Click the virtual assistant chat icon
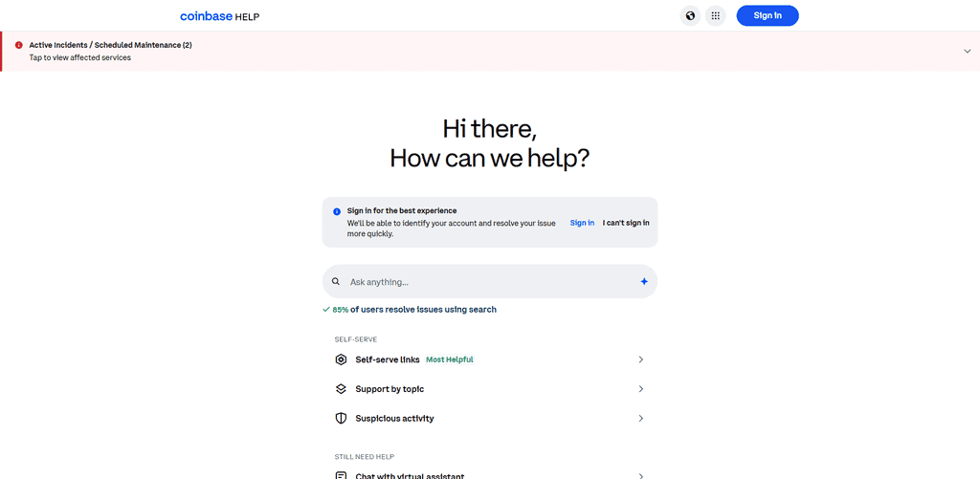 [x=341, y=476]
